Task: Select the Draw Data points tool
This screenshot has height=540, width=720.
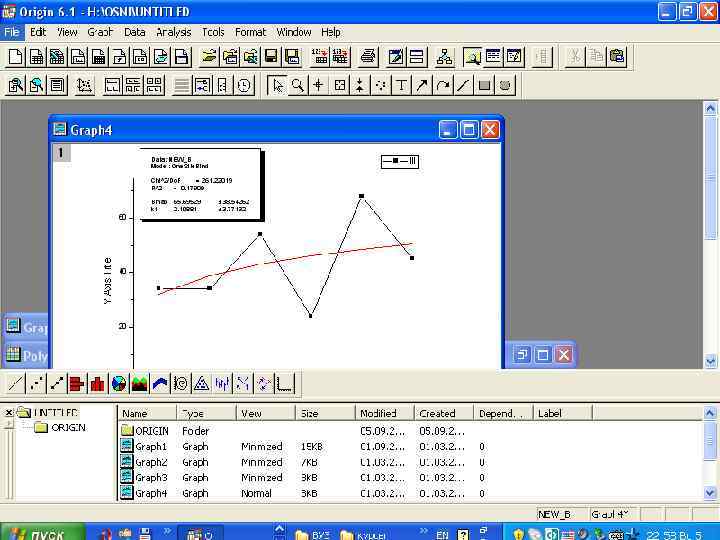Action: [x=381, y=85]
